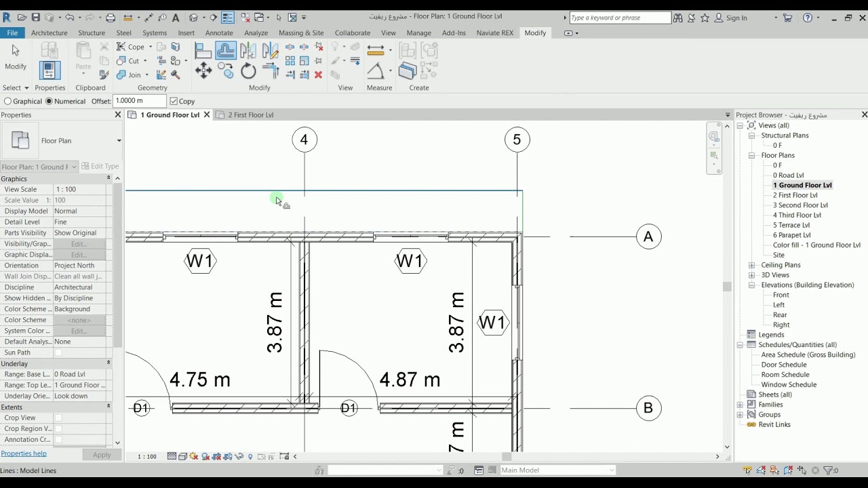Open the Floor Plan type selector dropdown

(x=119, y=141)
